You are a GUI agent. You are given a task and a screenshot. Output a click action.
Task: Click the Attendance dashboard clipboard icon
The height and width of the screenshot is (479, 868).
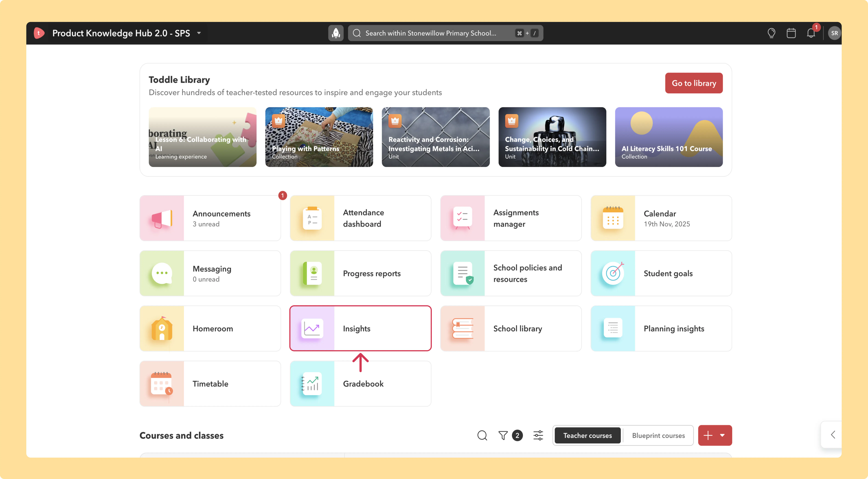click(x=312, y=218)
